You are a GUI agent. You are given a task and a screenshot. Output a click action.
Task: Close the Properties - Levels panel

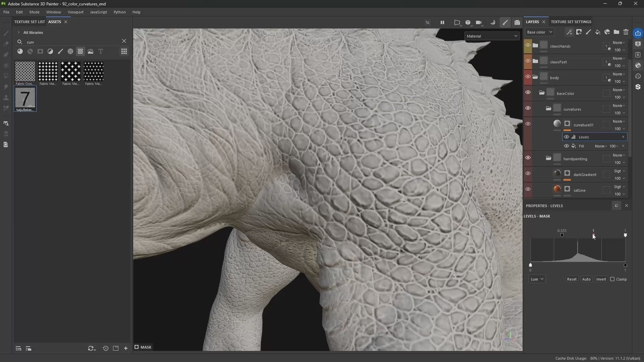click(x=627, y=206)
